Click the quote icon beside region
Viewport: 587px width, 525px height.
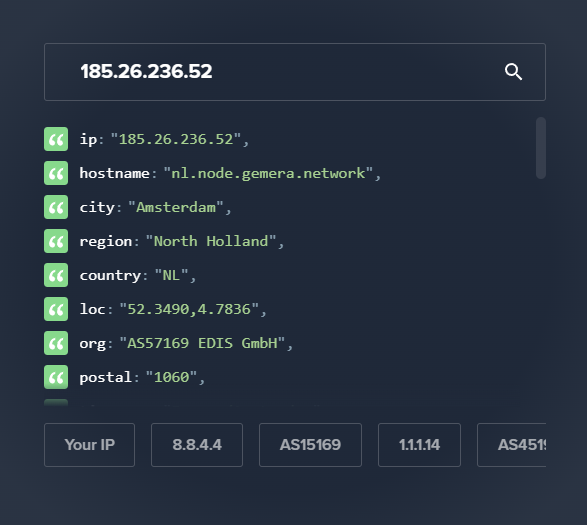56,241
